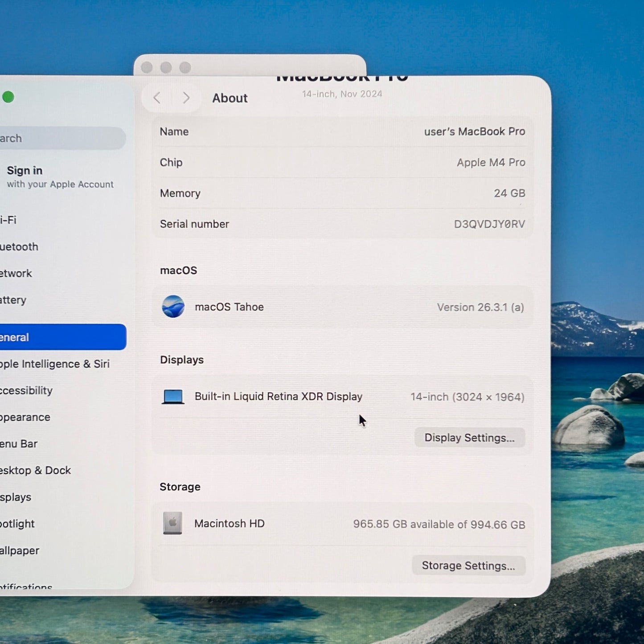
Task: Click "965.85 GB available of 994.66 GB"
Action: point(439,524)
